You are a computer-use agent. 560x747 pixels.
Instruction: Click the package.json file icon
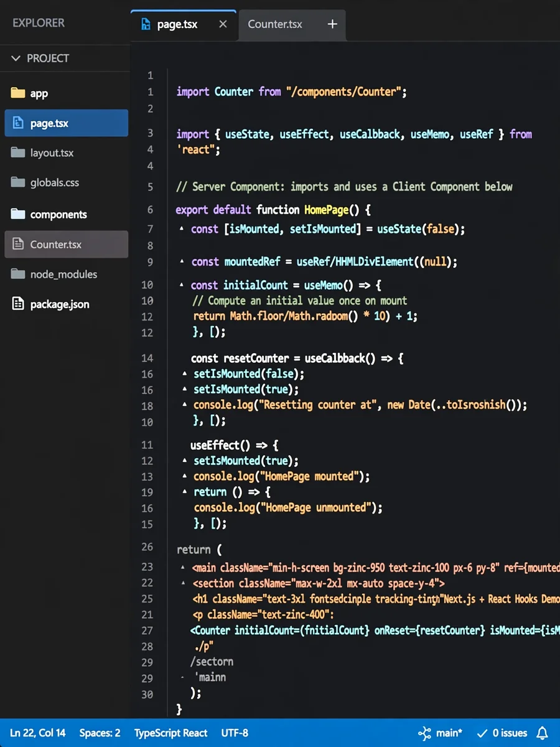(x=18, y=304)
